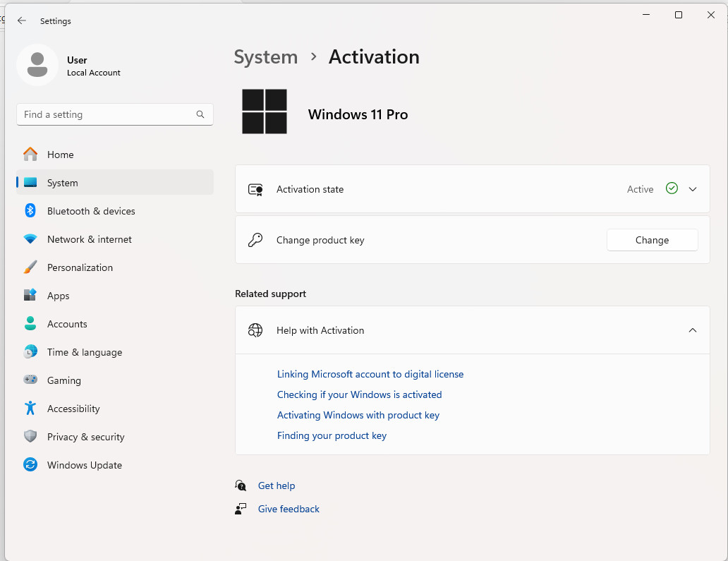Screen dimensions: 728x561
Task: Click the Gaming controller icon
Action: pyautogui.click(x=30, y=380)
